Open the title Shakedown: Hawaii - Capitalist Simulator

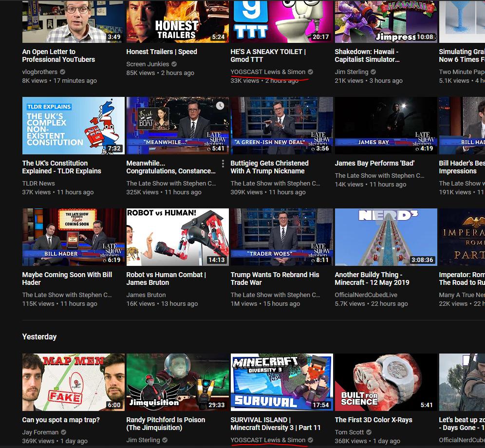click(x=367, y=56)
